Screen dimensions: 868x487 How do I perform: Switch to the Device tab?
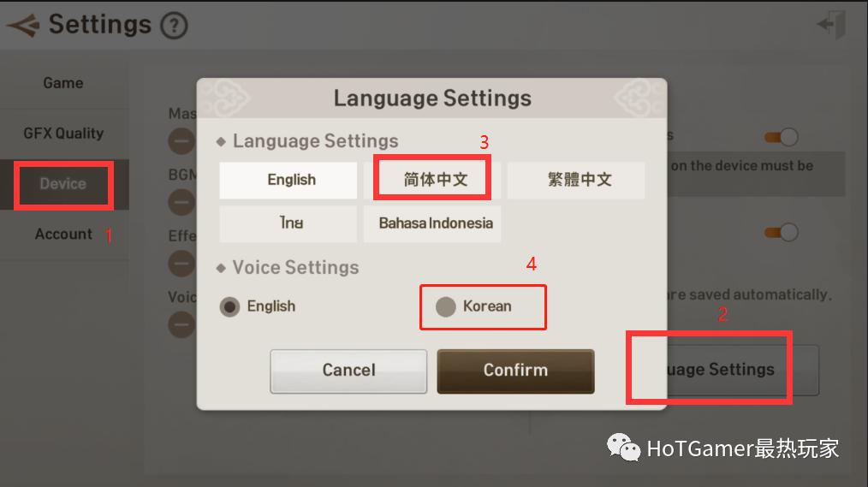tap(63, 184)
